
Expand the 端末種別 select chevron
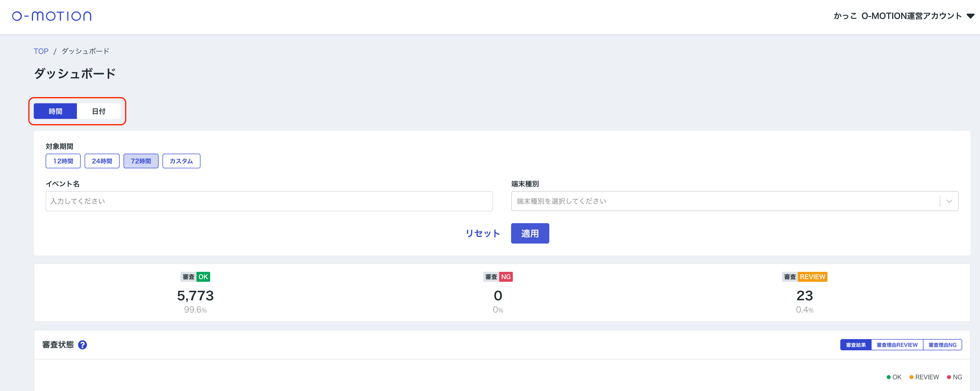(949, 201)
